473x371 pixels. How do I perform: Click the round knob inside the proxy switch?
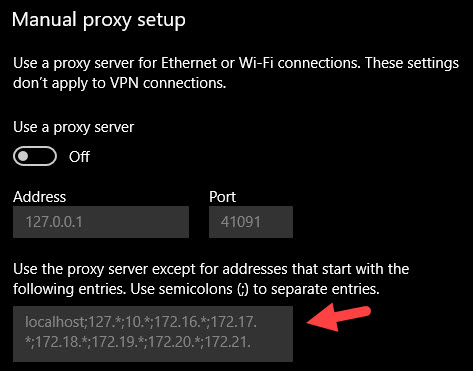coord(23,156)
